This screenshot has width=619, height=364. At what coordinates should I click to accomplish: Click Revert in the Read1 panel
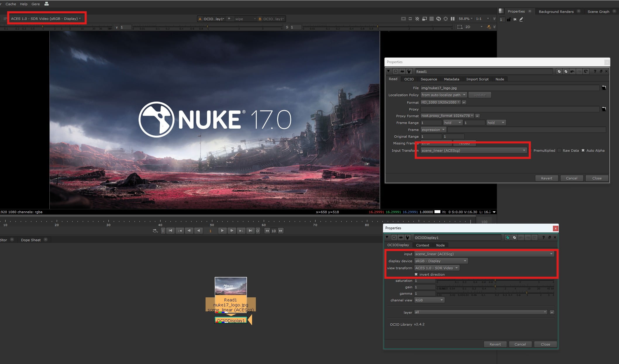coord(546,178)
